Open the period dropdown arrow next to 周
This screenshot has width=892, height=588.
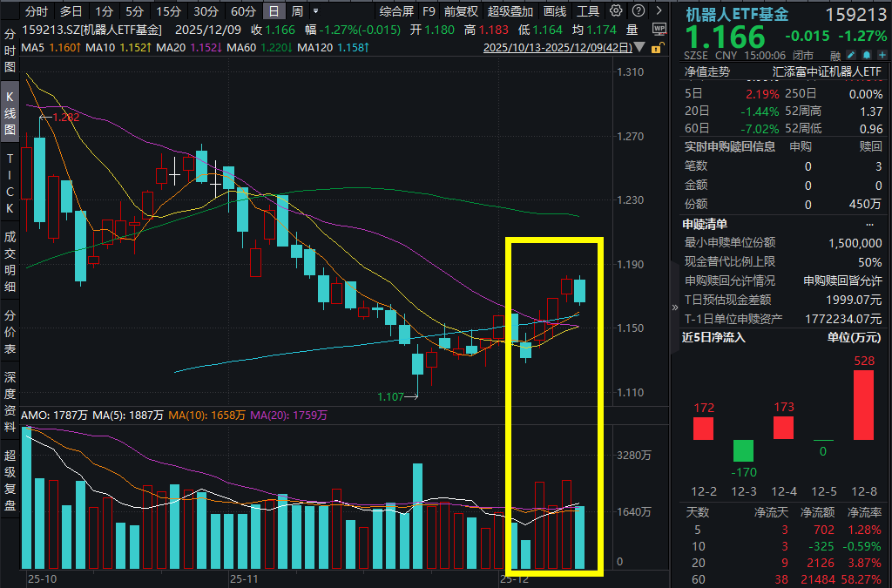(x=314, y=11)
